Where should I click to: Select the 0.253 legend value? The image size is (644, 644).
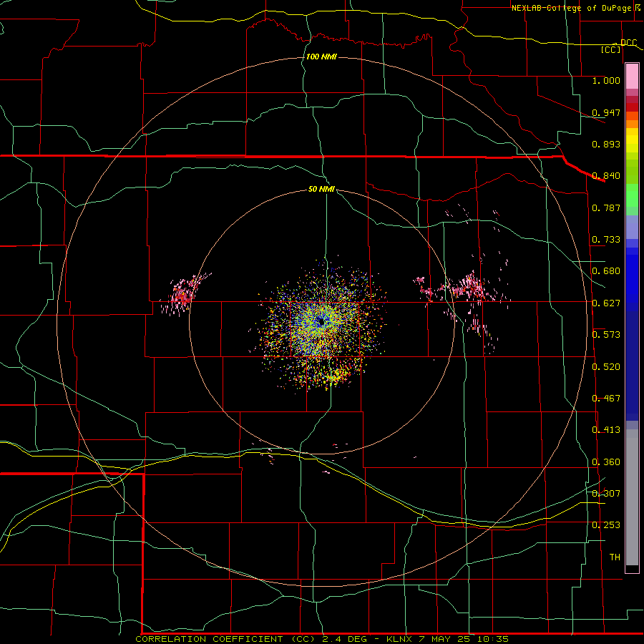pos(606,525)
